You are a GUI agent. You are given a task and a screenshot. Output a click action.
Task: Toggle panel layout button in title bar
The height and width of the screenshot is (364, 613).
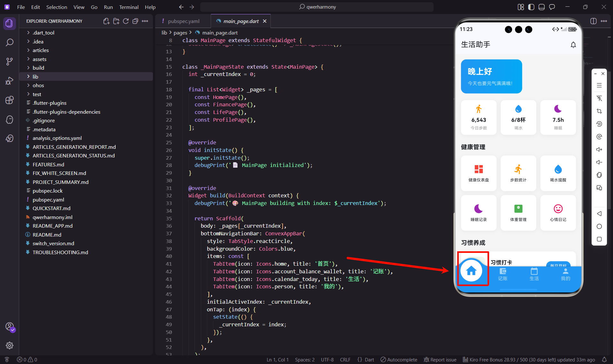(x=541, y=7)
